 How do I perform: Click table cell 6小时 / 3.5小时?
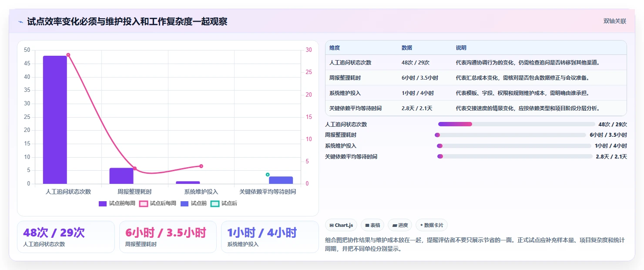419,78
